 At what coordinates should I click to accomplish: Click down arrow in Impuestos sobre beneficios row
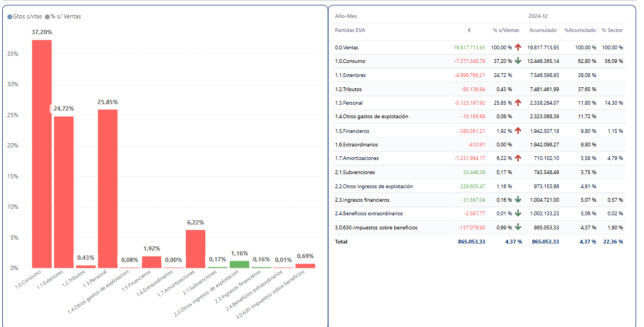pyautogui.click(x=518, y=227)
